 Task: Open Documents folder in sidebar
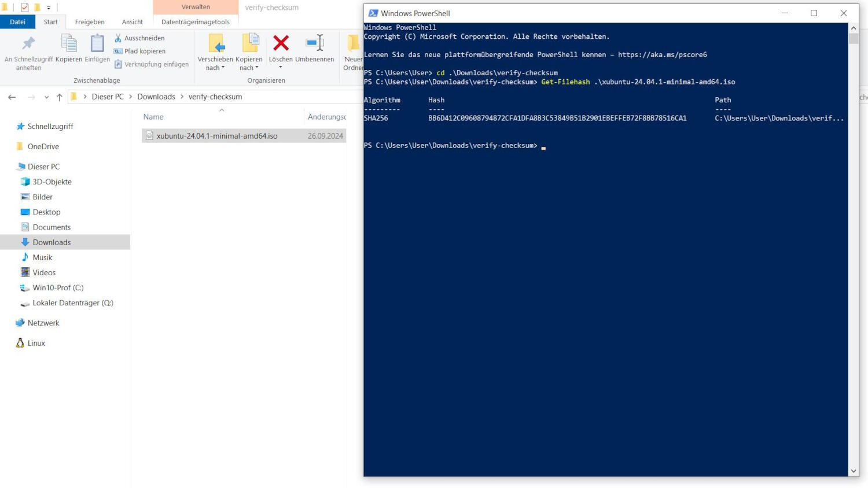click(x=52, y=227)
